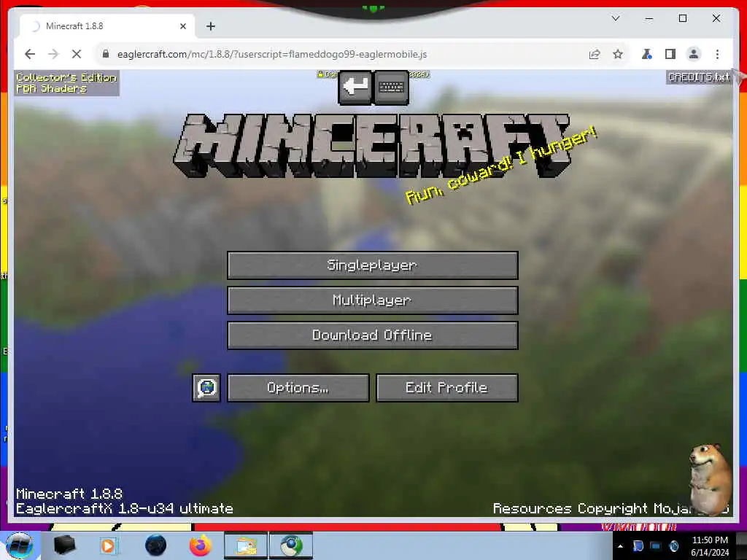Open Chrome three-dot menu
Screen dimensions: 747x560
click(718, 54)
